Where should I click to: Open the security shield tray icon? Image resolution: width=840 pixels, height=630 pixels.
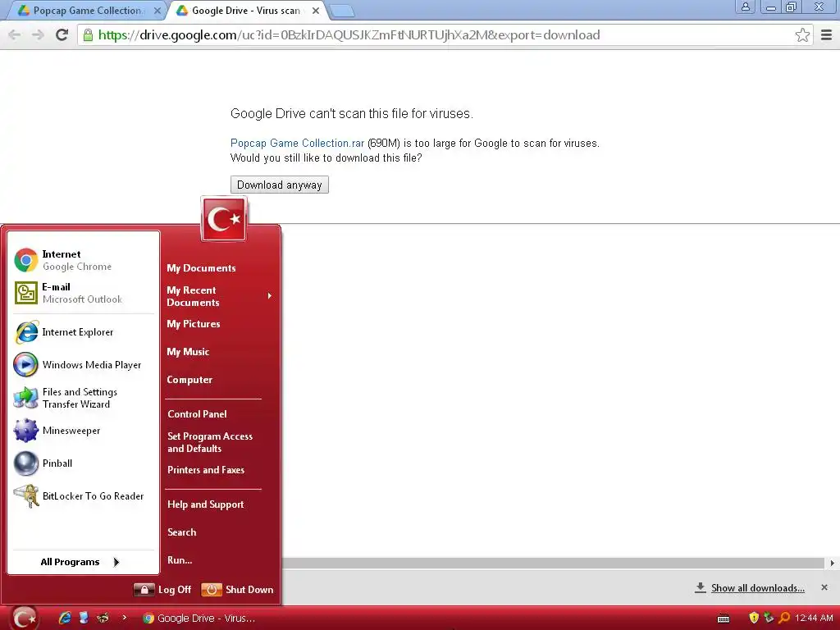click(754, 619)
